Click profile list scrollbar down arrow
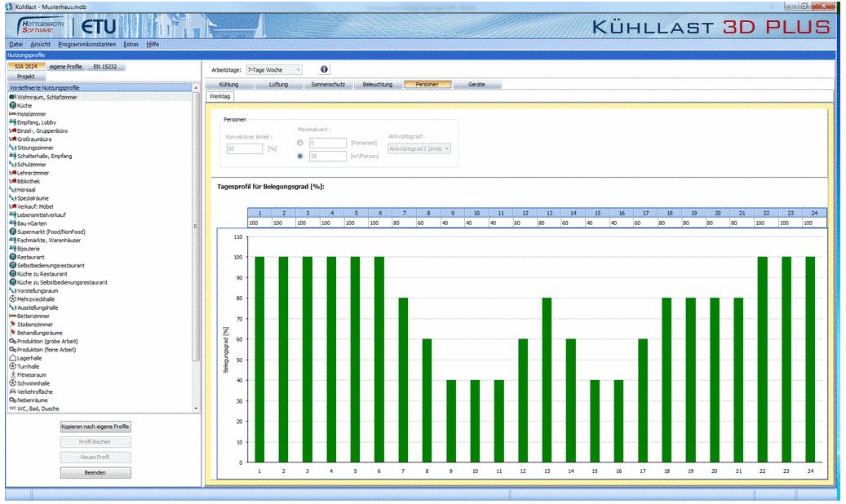The width and height of the screenshot is (846, 504). (196, 409)
